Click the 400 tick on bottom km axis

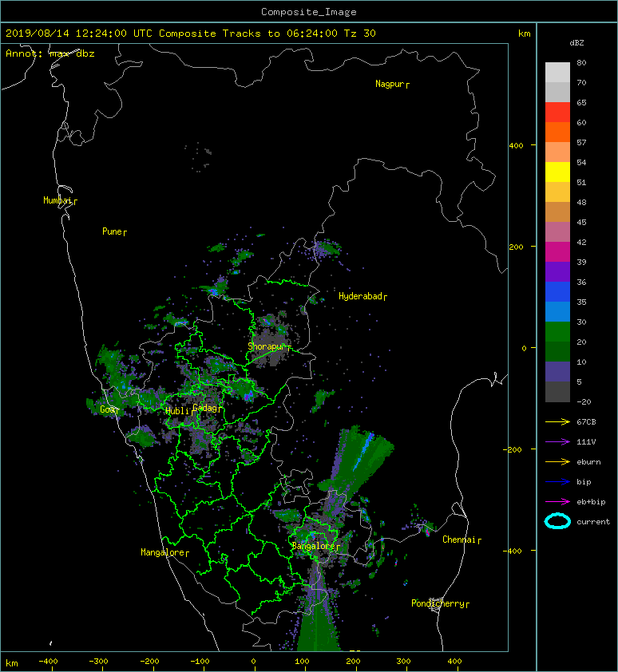pyautogui.click(x=454, y=662)
